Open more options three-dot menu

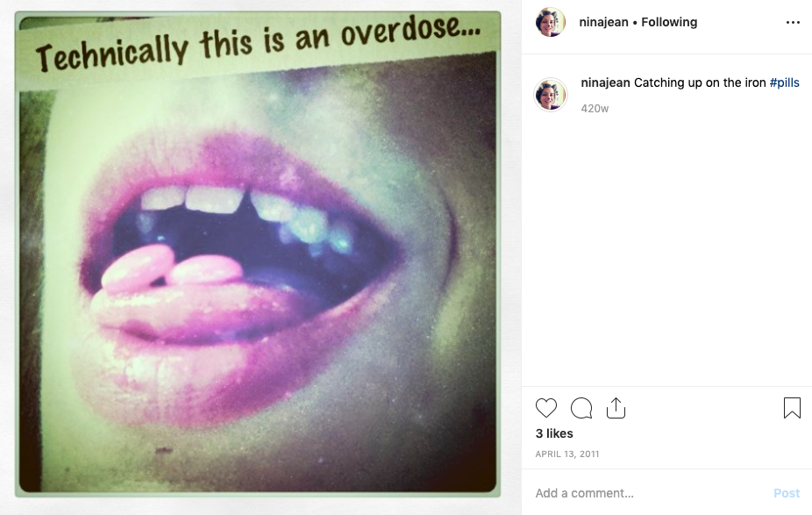pos(793,22)
